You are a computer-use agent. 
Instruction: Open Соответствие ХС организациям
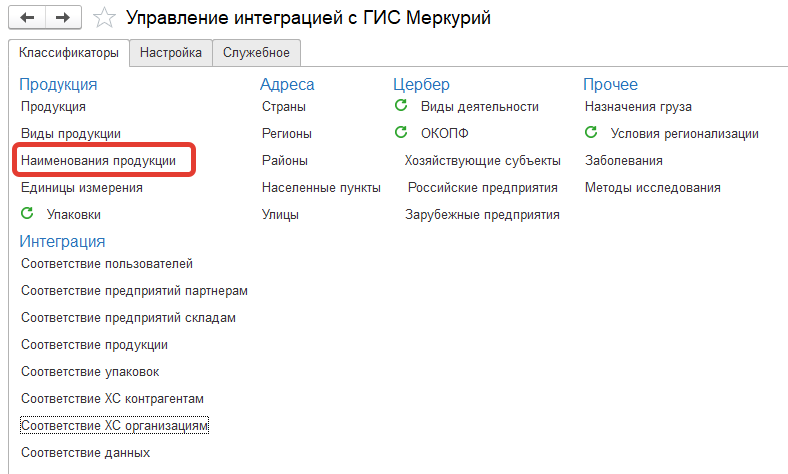(115, 426)
